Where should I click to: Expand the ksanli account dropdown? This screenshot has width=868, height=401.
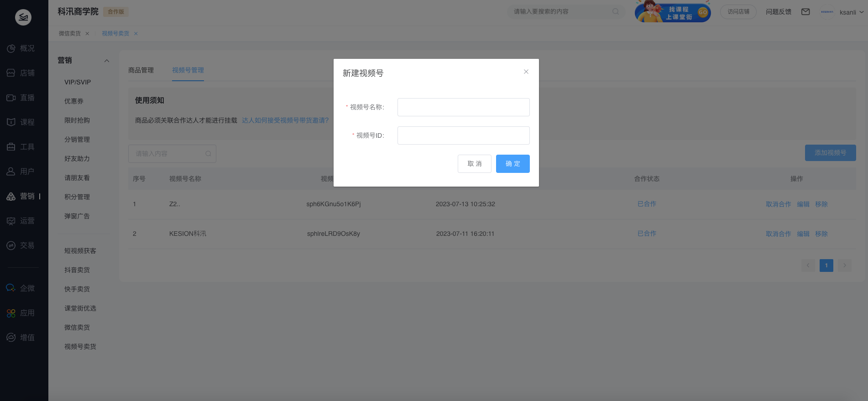(x=861, y=12)
